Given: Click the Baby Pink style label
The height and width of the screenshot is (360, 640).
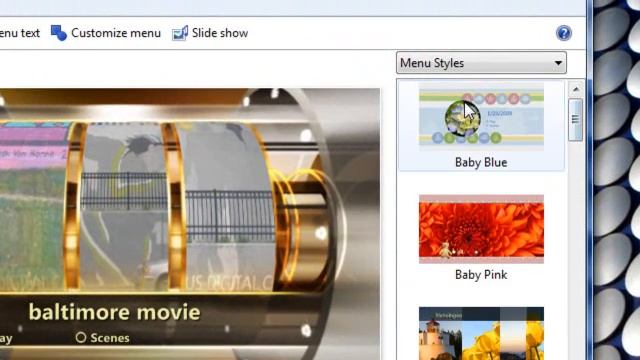Looking at the screenshot, I should point(481,275).
